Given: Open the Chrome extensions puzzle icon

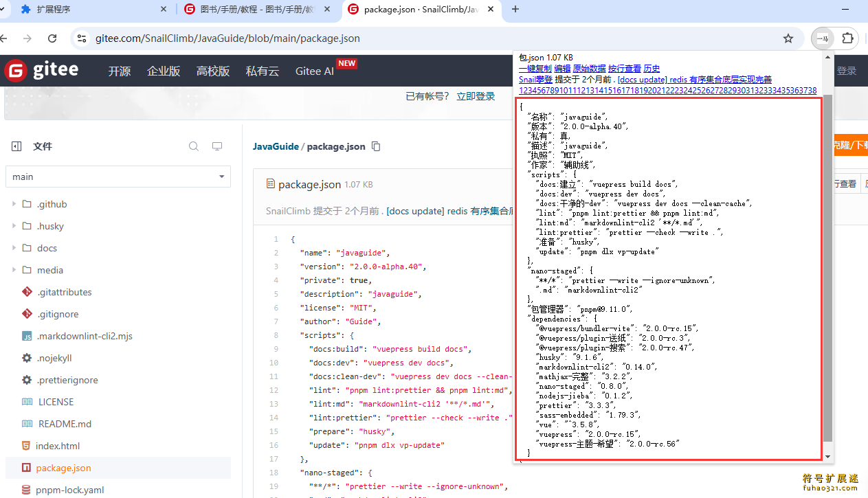Looking at the screenshot, I should 847,38.
